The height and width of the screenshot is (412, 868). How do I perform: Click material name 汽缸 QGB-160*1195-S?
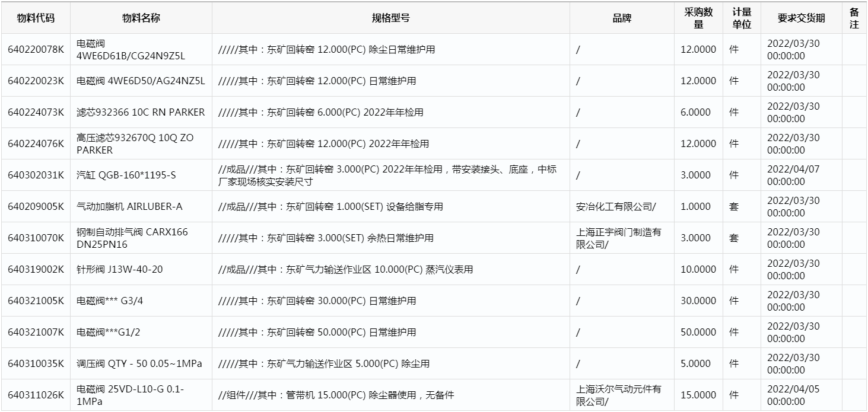[126, 175]
